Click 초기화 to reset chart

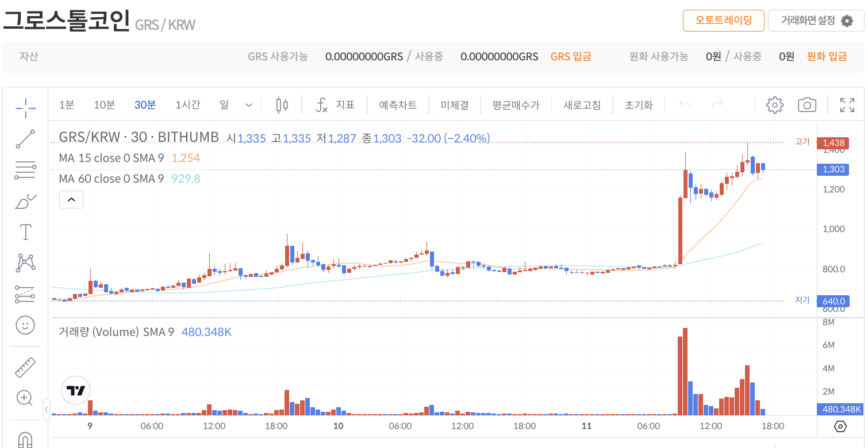[x=639, y=105]
